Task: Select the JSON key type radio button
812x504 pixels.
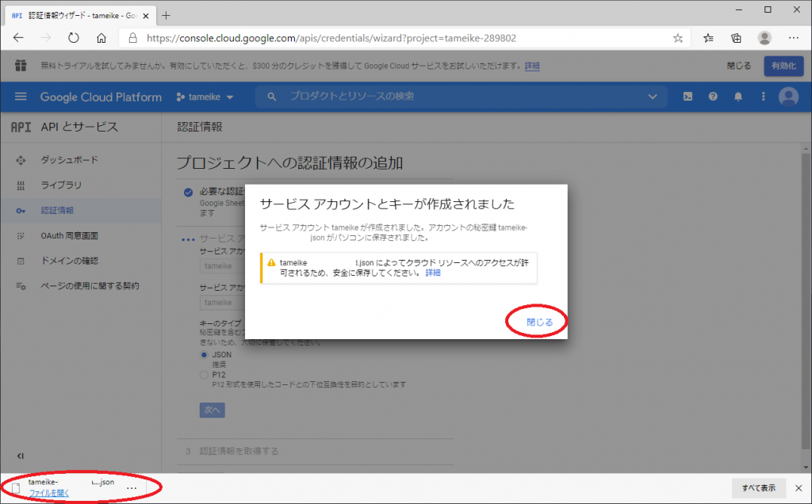Action: pos(205,355)
